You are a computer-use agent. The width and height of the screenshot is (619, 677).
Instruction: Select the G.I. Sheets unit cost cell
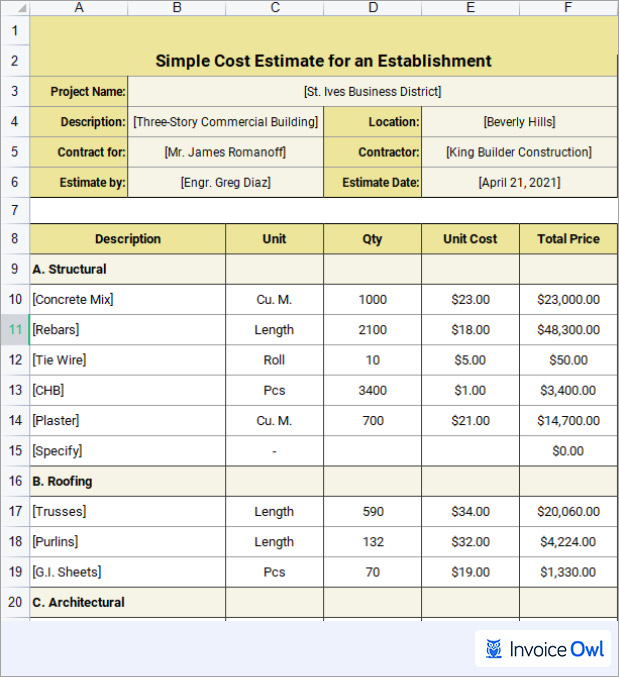point(470,572)
